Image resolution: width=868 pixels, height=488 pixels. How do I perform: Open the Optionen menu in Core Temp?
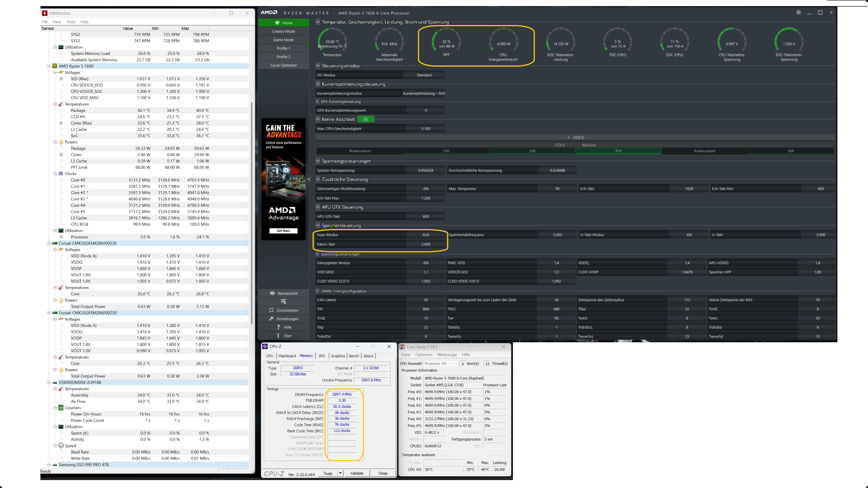point(424,355)
